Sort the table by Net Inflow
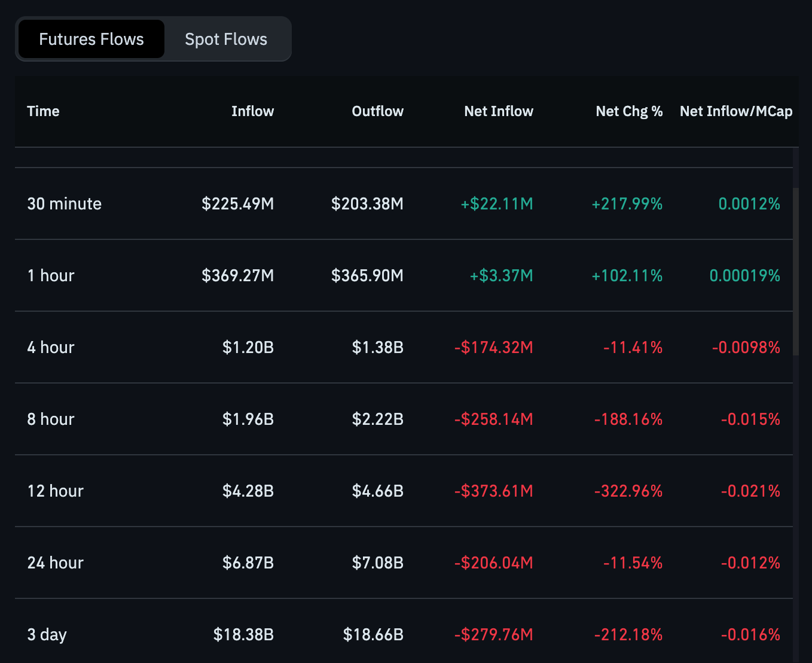 point(499,111)
